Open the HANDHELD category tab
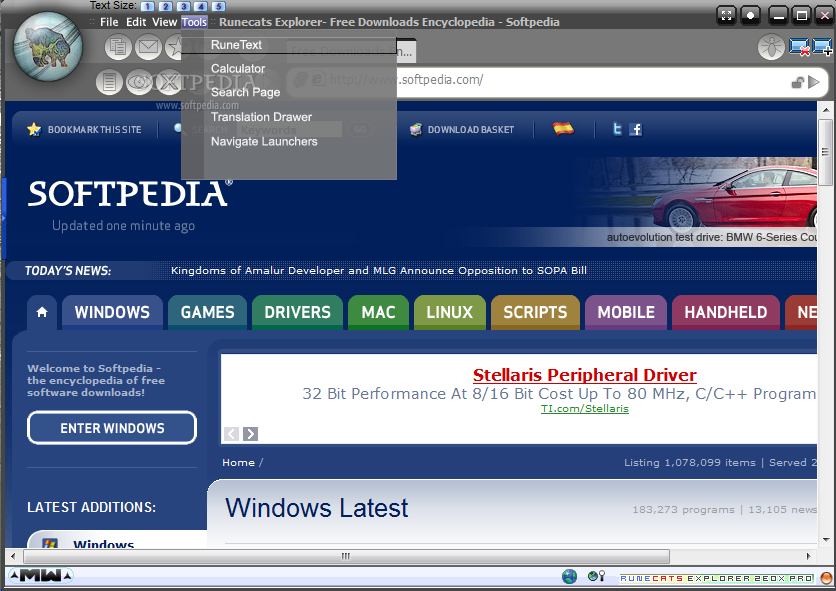This screenshot has width=836, height=591. pyautogui.click(x=726, y=312)
